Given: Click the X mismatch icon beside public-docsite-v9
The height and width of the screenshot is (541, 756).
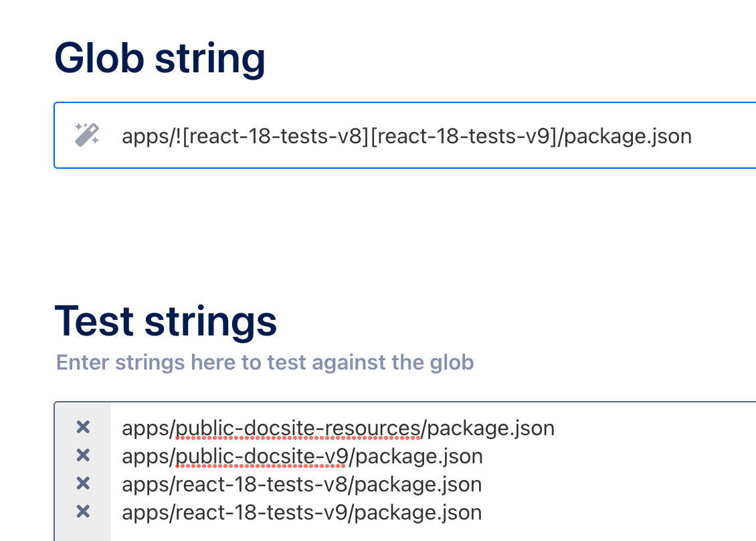Looking at the screenshot, I should (83, 455).
